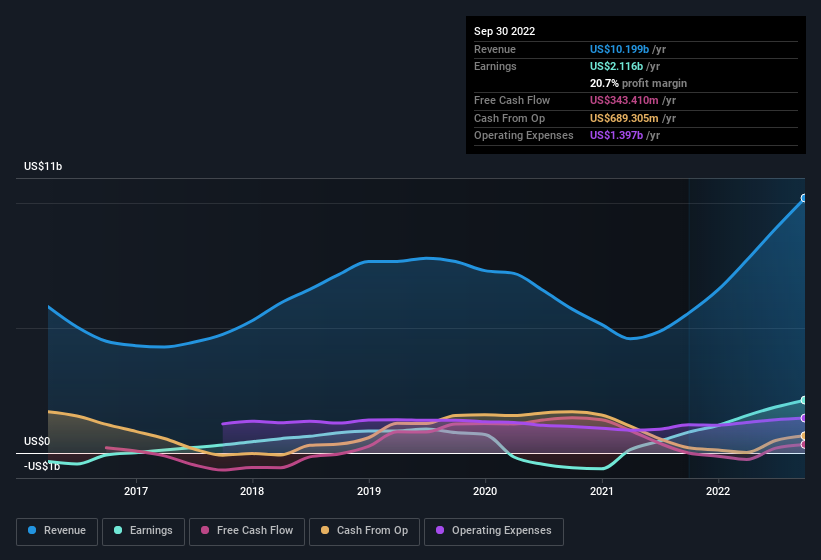The height and width of the screenshot is (560, 821).
Task: Click the Sep 30 2022 tooltip date
Action: [504, 31]
